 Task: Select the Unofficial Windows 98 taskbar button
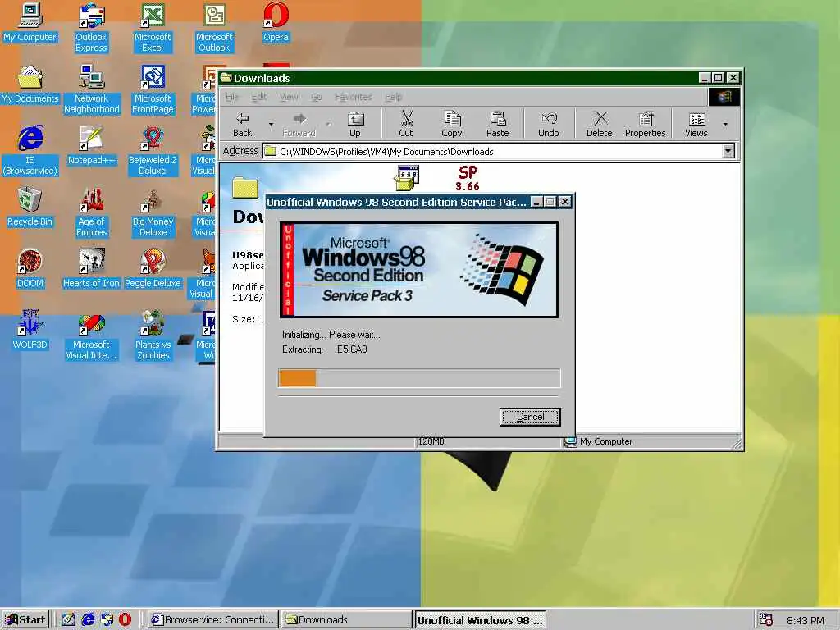click(x=480, y=620)
